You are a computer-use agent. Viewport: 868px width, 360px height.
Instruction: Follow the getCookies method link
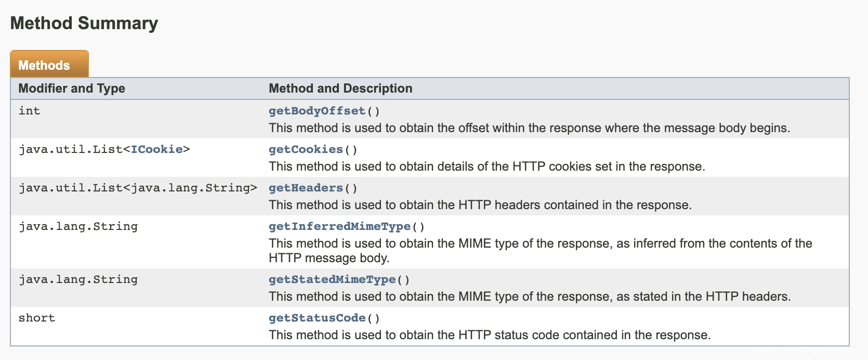(x=306, y=149)
